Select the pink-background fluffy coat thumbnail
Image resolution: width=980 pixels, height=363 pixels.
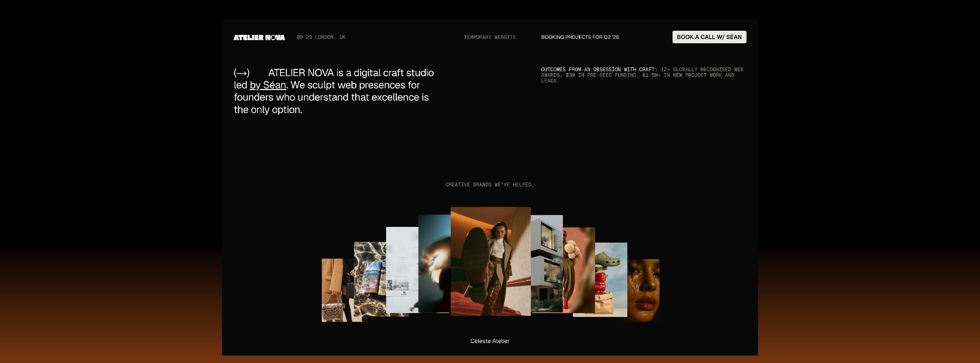pyautogui.click(x=579, y=270)
